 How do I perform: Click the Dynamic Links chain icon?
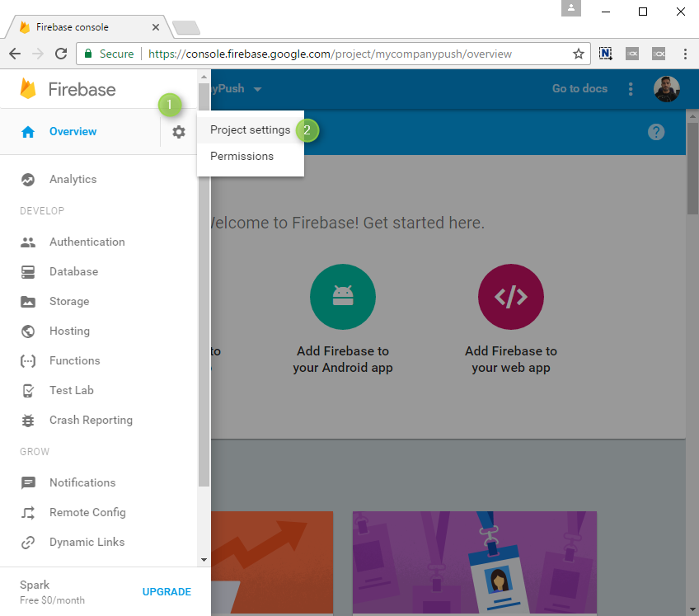point(28,543)
